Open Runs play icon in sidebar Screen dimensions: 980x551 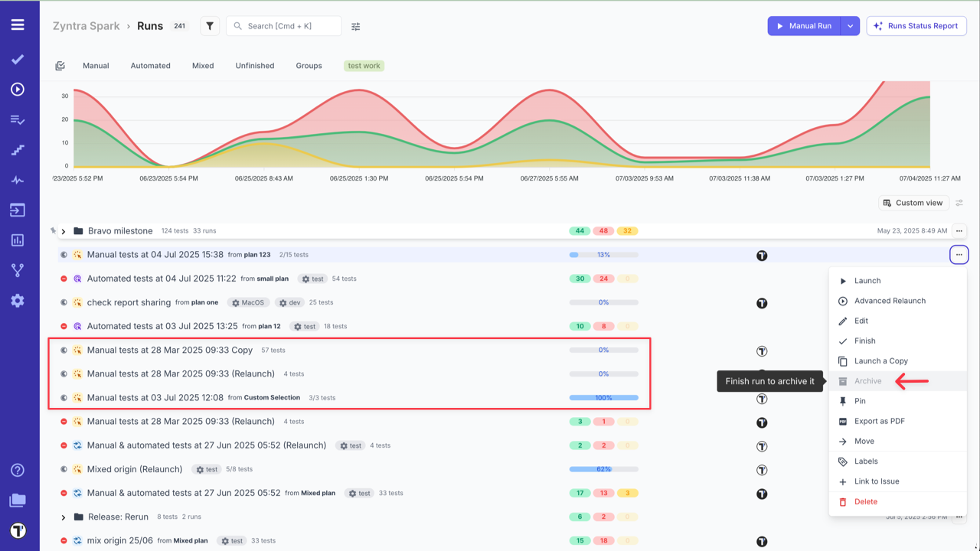(x=18, y=90)
